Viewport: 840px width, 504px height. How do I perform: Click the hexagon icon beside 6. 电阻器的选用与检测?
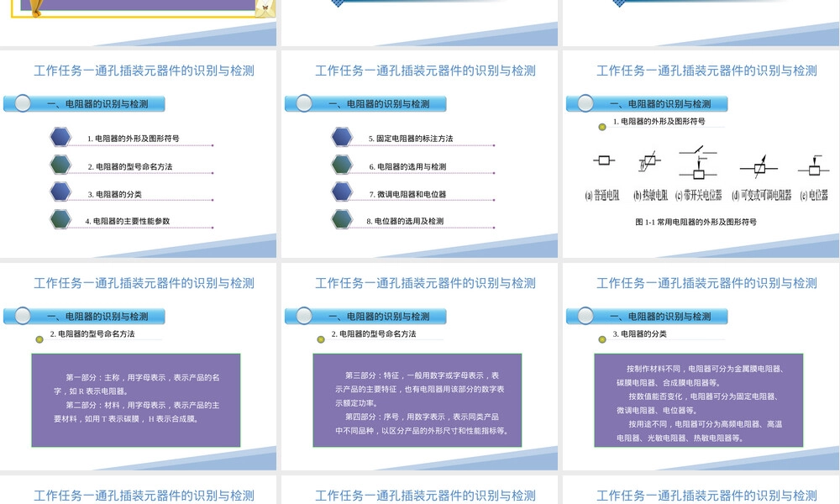tap(342, 165)
